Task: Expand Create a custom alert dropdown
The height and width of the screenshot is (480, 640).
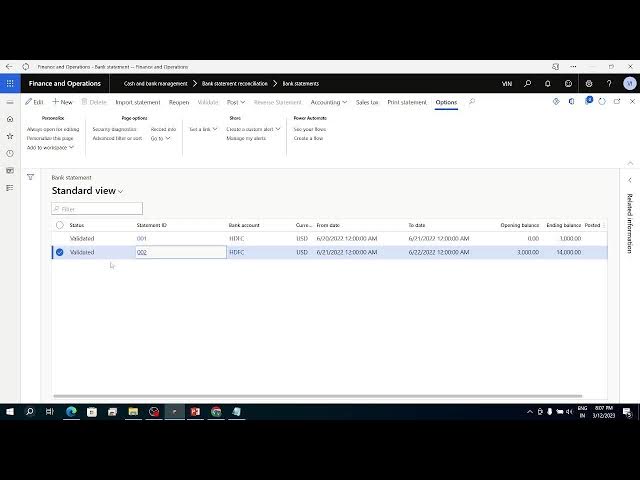Action: 253,129
